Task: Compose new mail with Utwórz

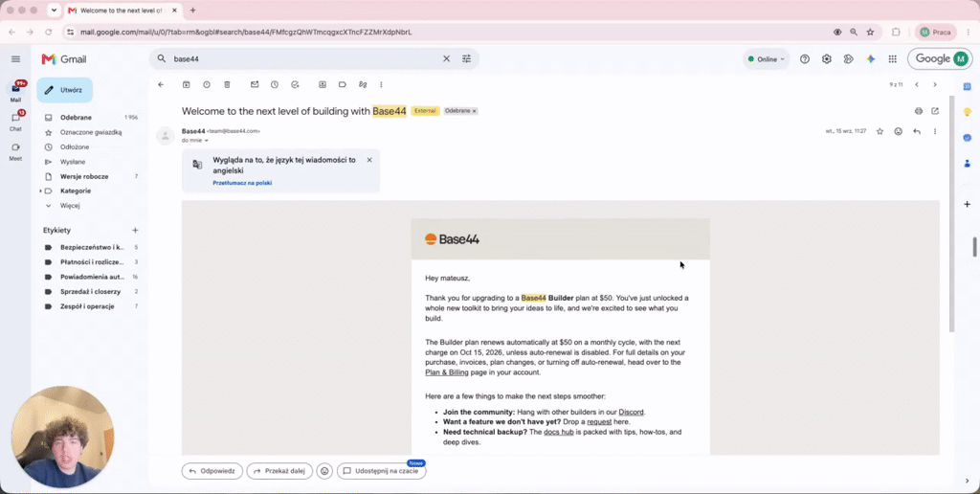Action: pos(64,90)
